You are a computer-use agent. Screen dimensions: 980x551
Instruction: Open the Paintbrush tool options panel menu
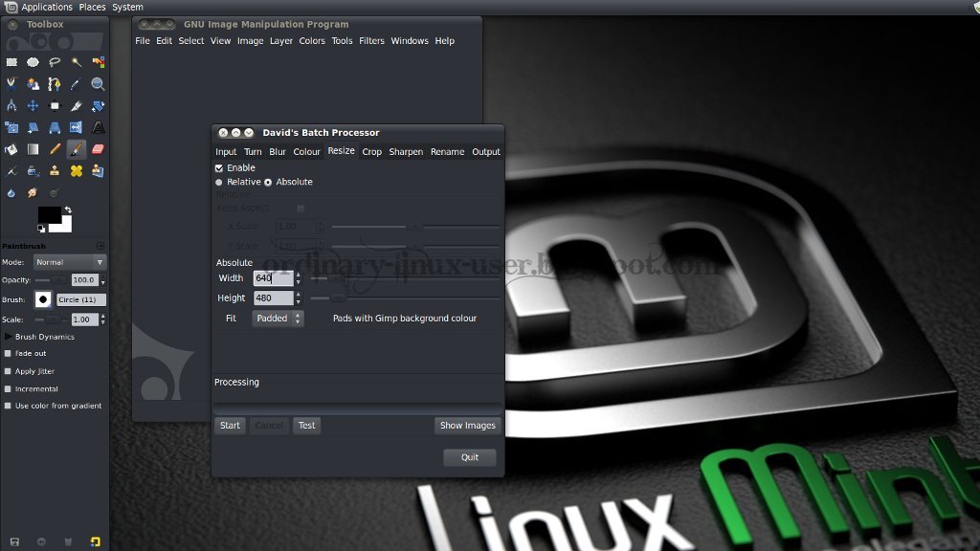click(x=100, y=246)
